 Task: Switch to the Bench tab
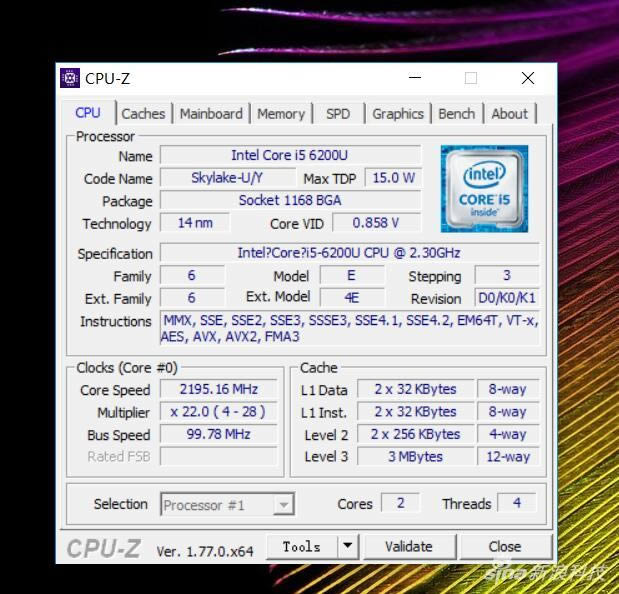click(x=457, y=114)
